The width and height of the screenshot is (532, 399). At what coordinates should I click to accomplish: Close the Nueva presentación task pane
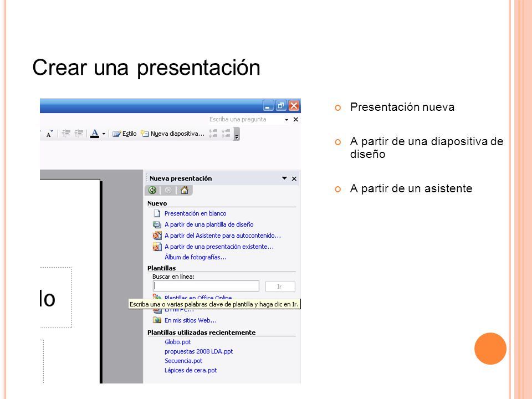click(x=294, y=178)
